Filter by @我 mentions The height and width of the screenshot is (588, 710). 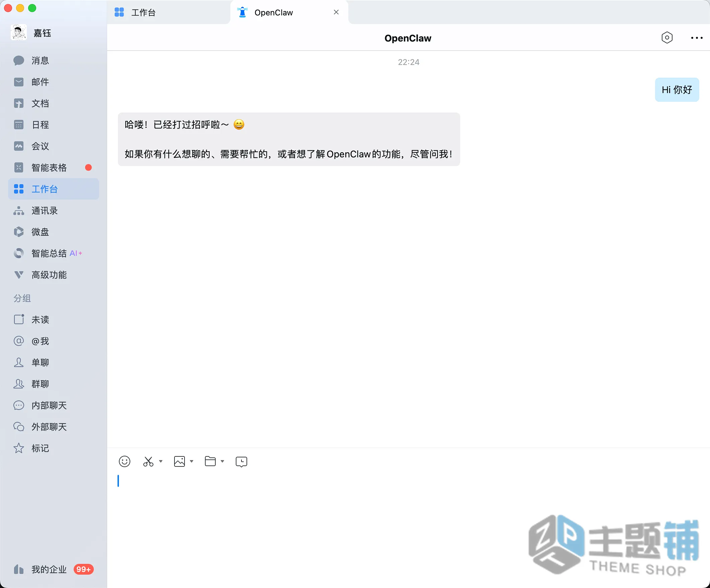[x=54, y=341]
